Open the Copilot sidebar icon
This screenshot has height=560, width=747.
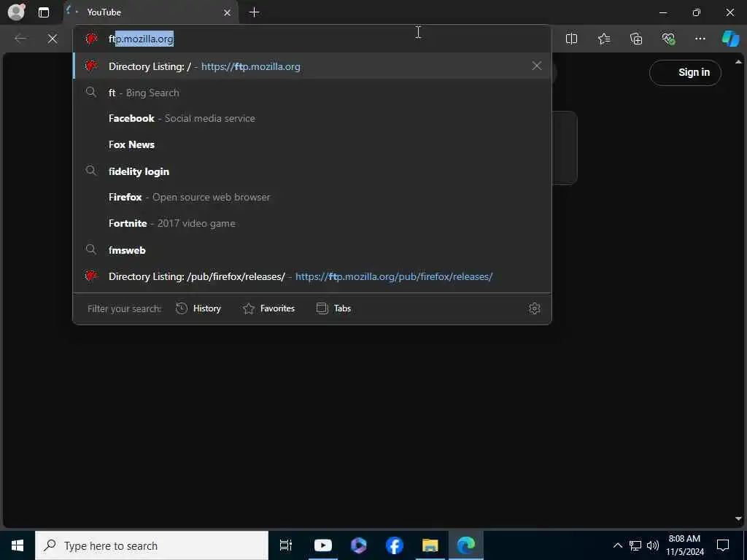point(730,39)
